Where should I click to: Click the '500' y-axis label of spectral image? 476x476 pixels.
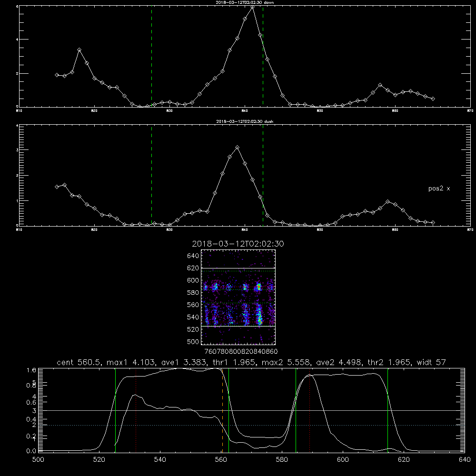[x=193, y=341]
